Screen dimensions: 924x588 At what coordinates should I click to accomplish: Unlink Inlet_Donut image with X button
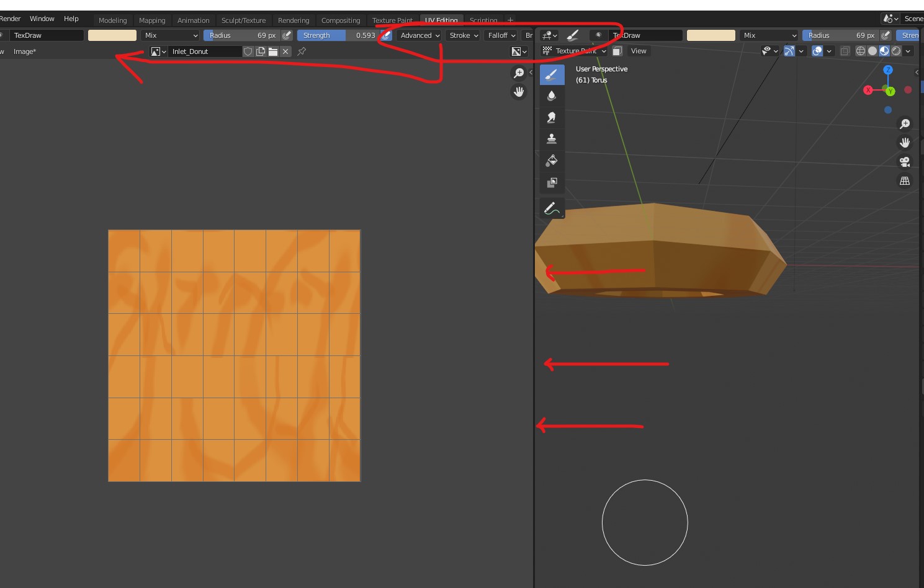(285, 51)
